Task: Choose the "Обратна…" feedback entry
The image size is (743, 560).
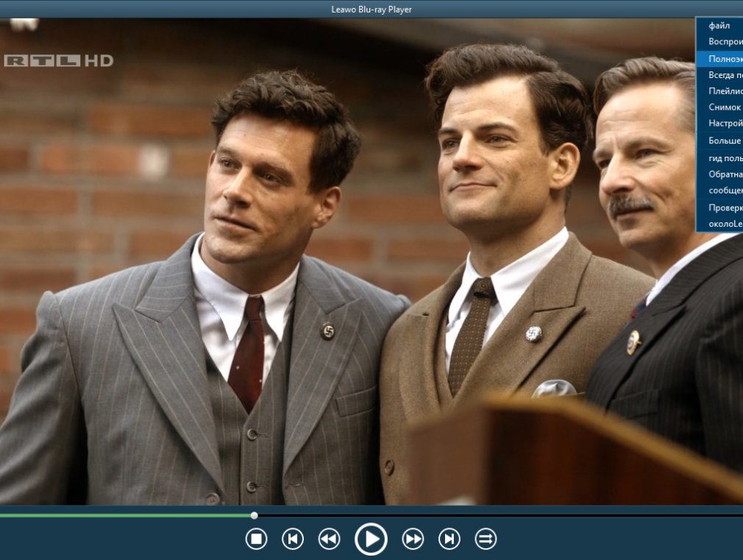Action: coord(719,174)
